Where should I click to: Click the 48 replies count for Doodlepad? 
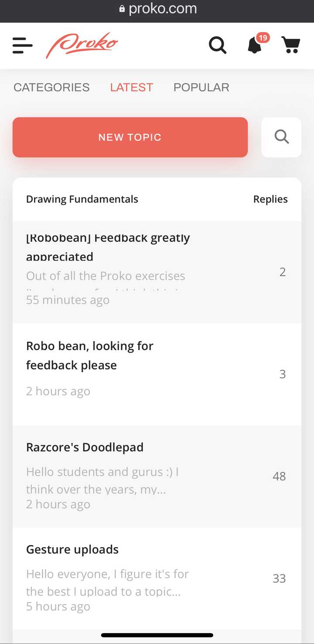pyautogui.click(x=279, y=476)
